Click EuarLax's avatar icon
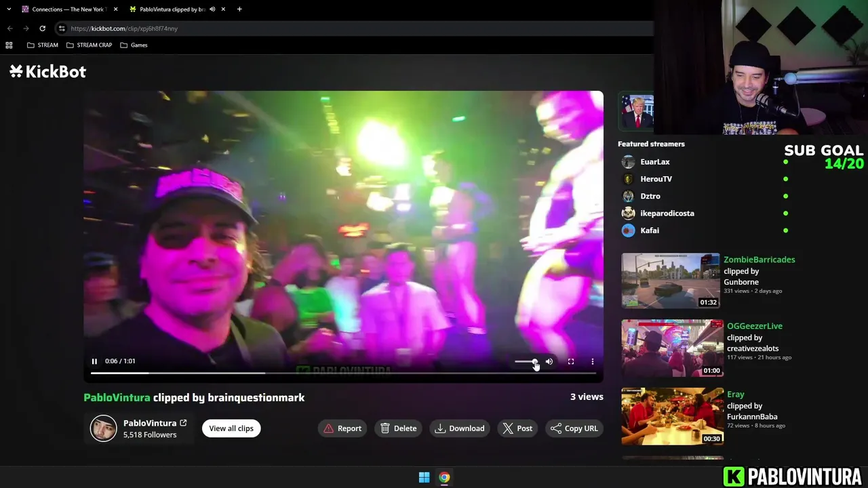Screen dimensions: 868x488 [x=629, y=162]
